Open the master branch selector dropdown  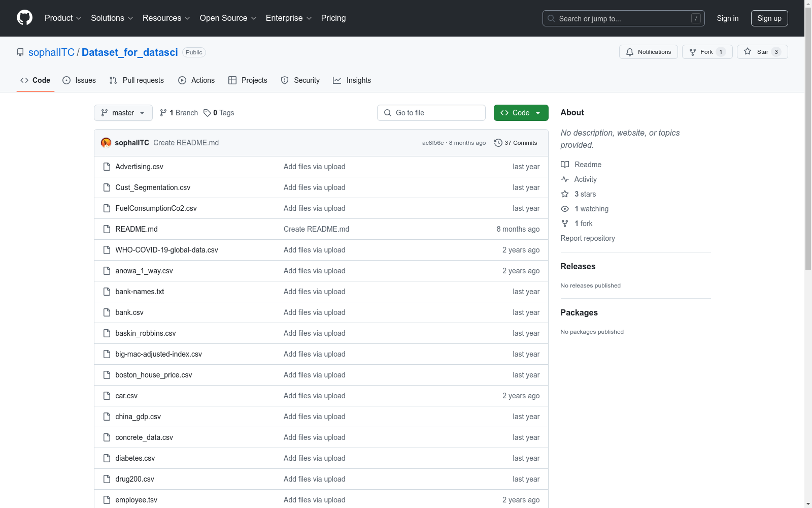[x=123, y=113]
